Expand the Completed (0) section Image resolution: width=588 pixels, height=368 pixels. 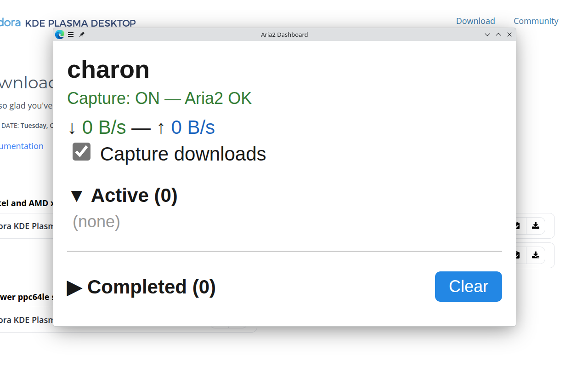pyautogui.click(x=74, y=287)
